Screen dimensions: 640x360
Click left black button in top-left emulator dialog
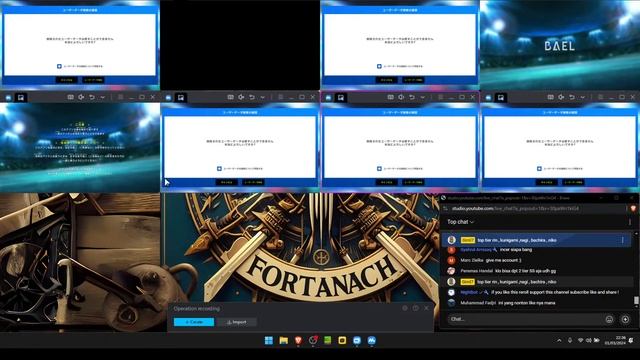pyautogui.click(x=66, y=80)
